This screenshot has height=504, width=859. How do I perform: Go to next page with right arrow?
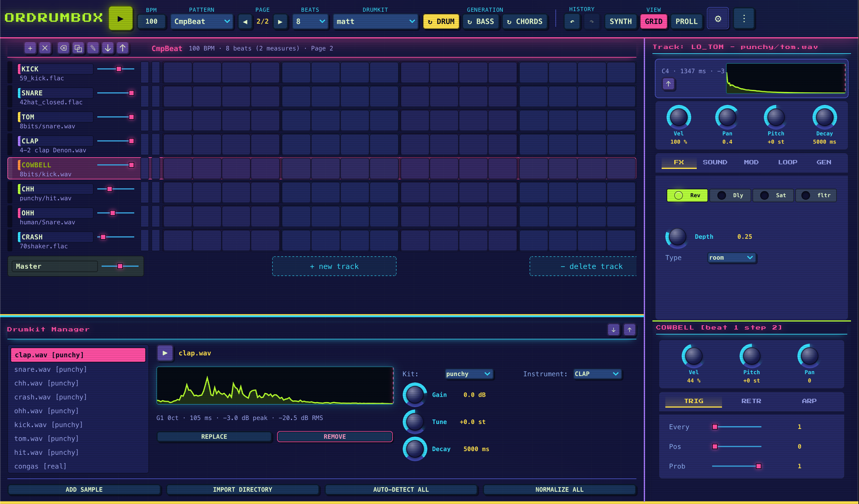coord(280,22)
